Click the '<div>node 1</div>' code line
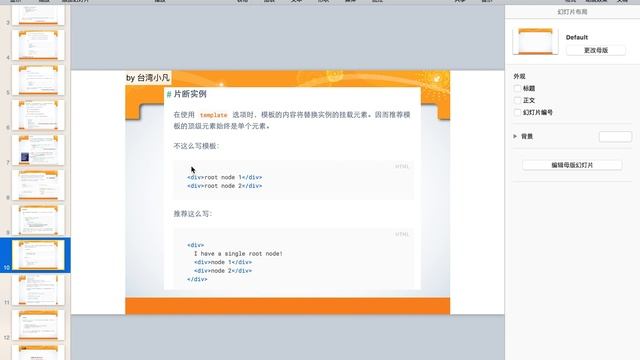This screenshot has height=360, width=640. point(223,262)
